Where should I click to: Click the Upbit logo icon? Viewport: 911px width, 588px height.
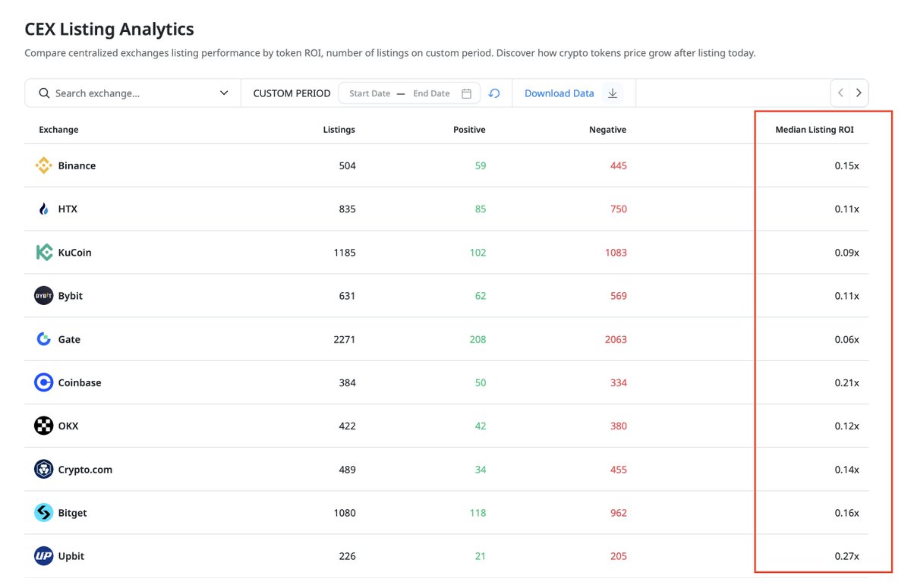point(44,556)
